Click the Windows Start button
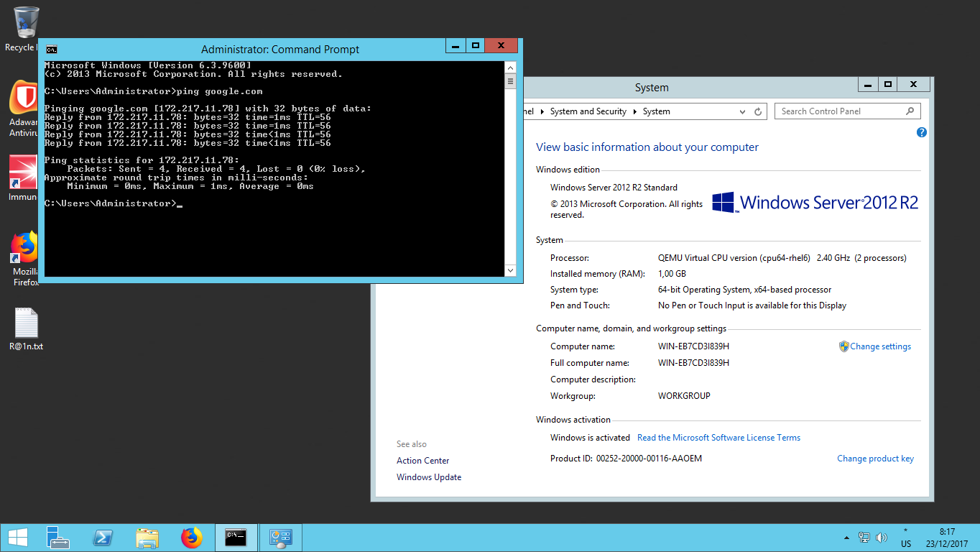 click(x=17, y=538)
